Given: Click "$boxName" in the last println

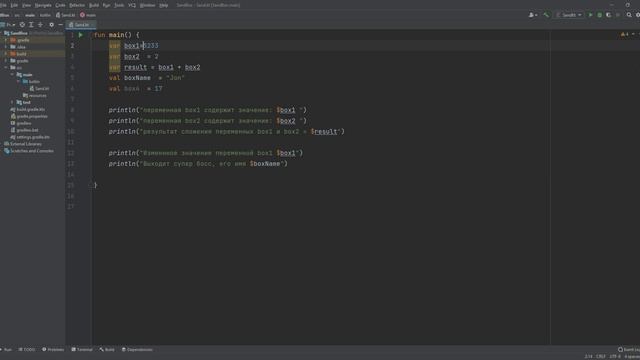Looking at the screenshot, I should (265, 164).
